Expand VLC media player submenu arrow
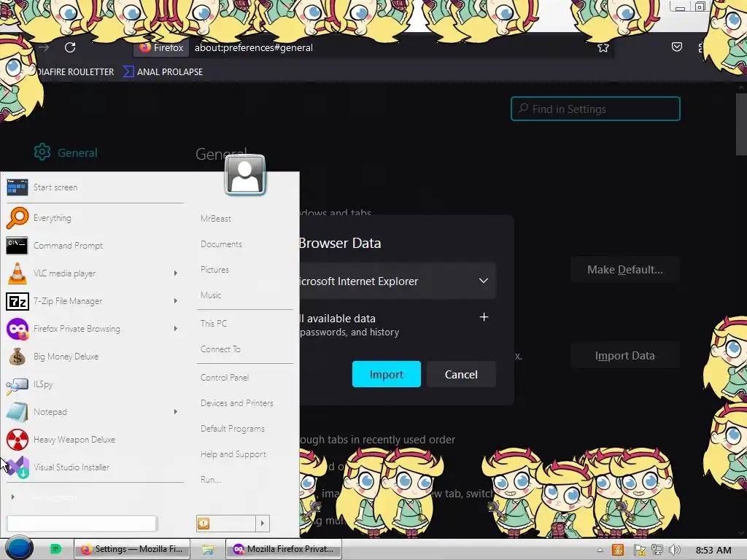Image resolution: width=747 pixels, height=560 pixels. point(175,273)
